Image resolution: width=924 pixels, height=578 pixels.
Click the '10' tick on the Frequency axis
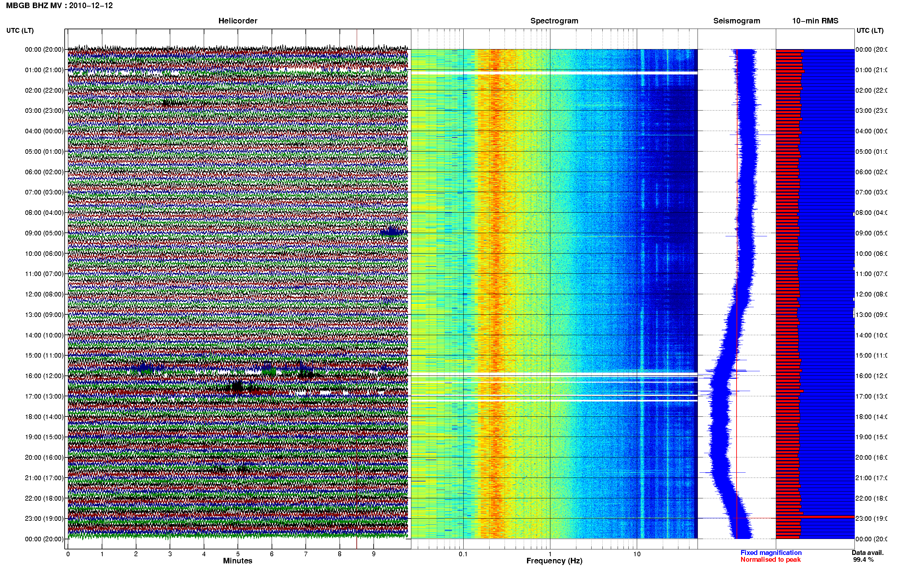point(637,554)
